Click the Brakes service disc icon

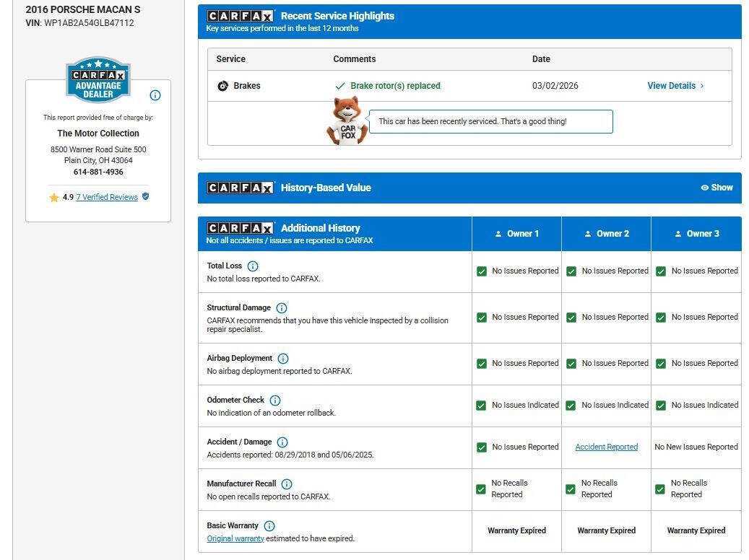coord(222,86)
